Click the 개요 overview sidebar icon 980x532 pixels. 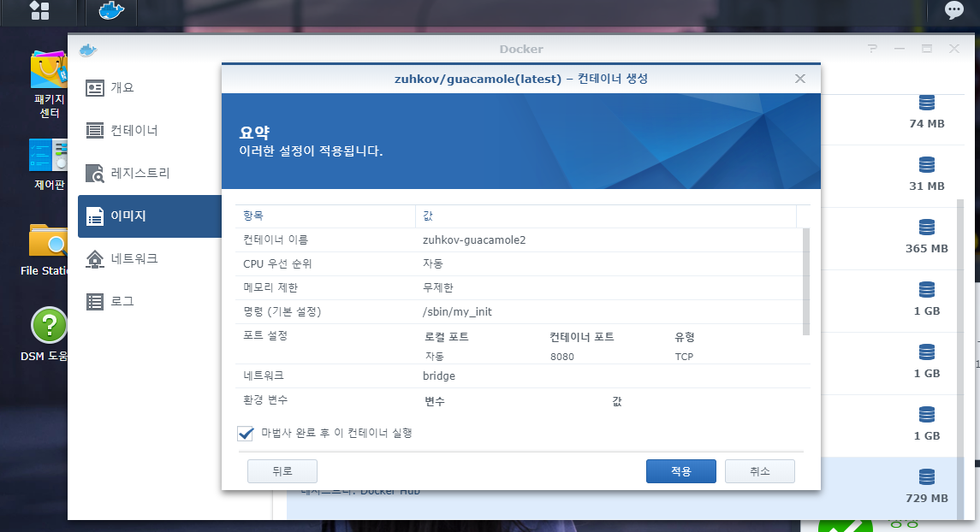click(x=94, y=88)
